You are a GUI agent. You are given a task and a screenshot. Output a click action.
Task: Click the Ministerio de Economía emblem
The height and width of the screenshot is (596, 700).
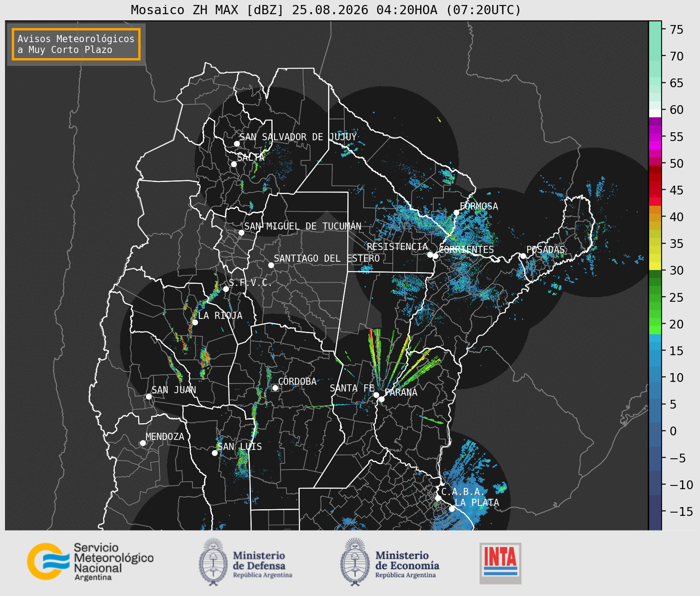[355, 562]
